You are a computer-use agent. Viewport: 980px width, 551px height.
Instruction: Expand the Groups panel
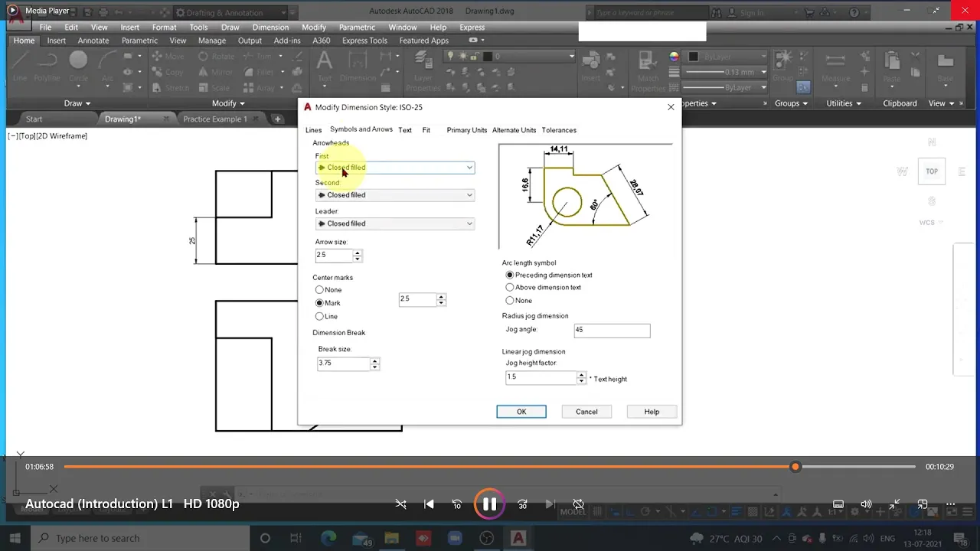(792, 103)
